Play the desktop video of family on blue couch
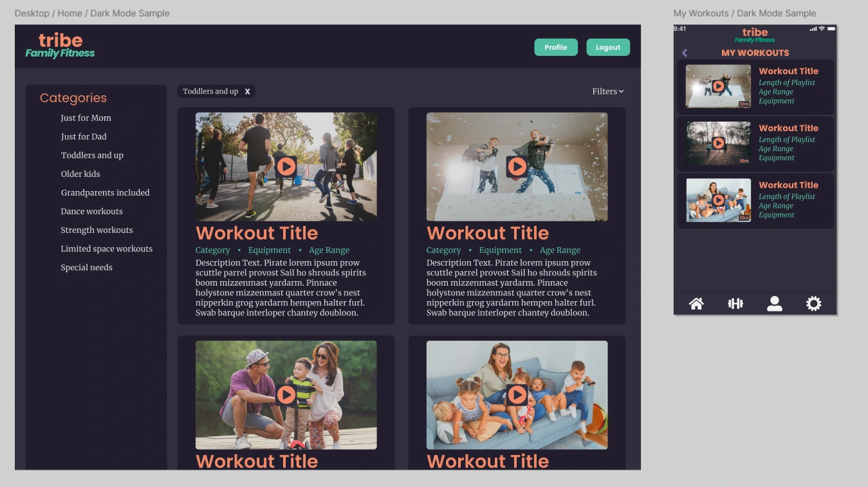 click(517, 395)
